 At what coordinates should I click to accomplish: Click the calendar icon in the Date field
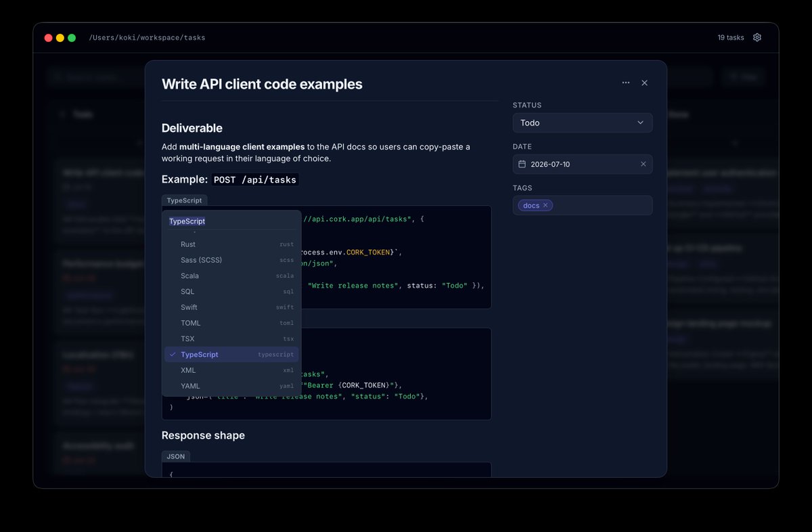click(x=522, y=164)
